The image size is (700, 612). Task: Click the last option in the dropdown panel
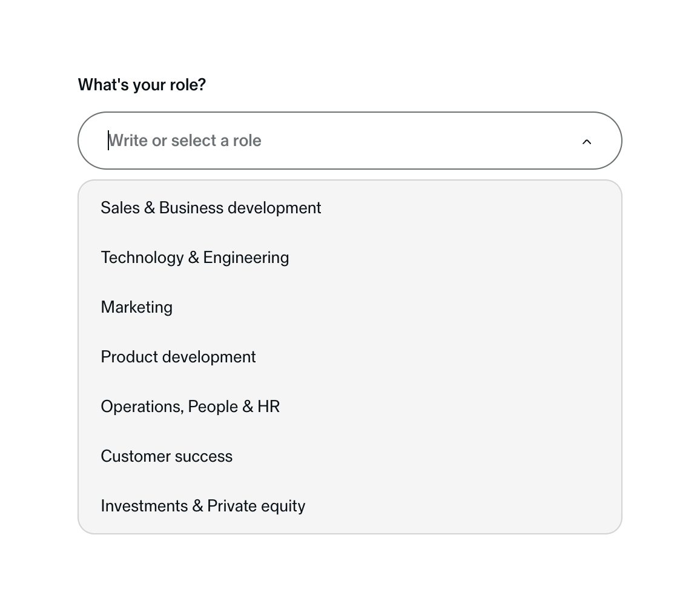point(203,505)
